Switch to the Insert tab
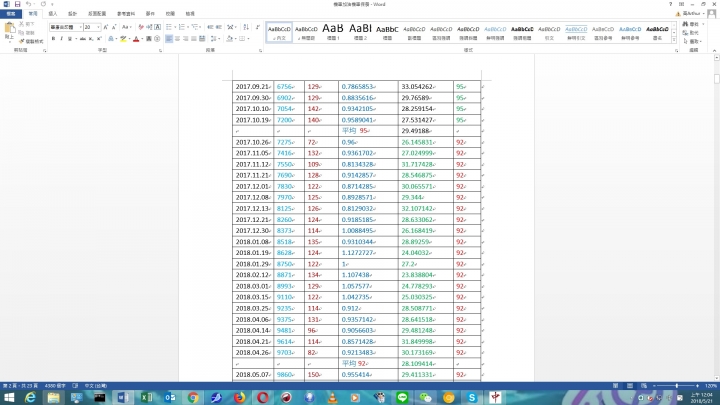Image resolution: width=720 pixels, height=405 pixels. [53, 14]
